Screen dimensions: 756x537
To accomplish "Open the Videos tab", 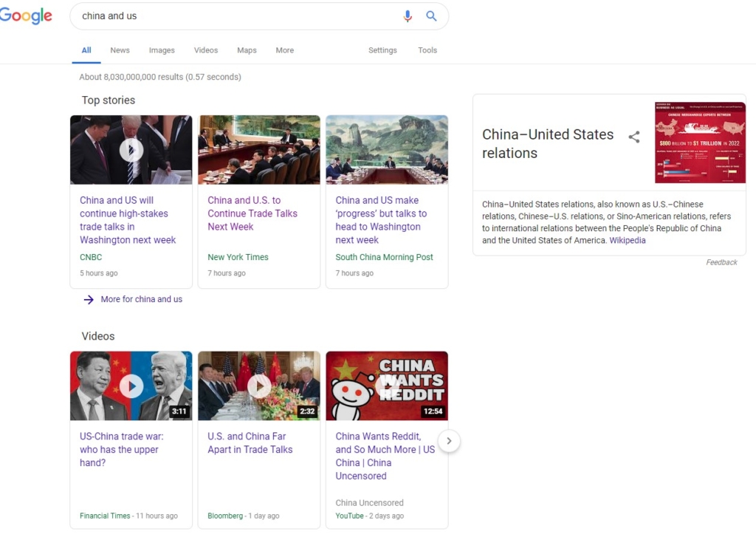I will 206,50.
